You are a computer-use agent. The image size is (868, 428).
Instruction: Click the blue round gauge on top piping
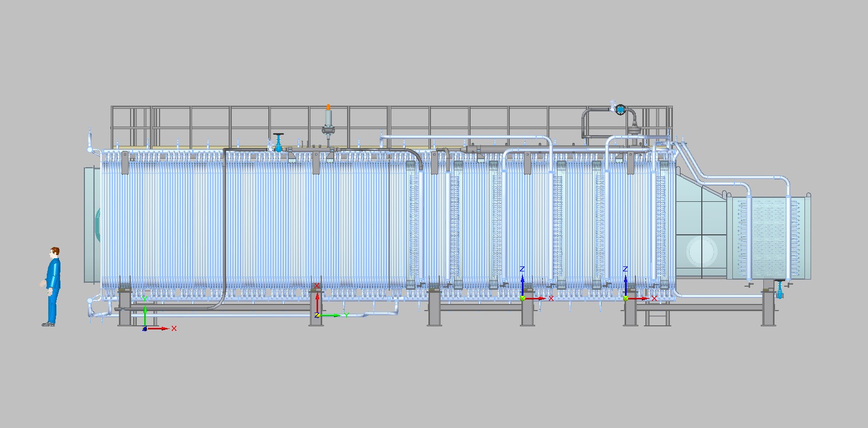pyautogui.click(x=621, y=109)
